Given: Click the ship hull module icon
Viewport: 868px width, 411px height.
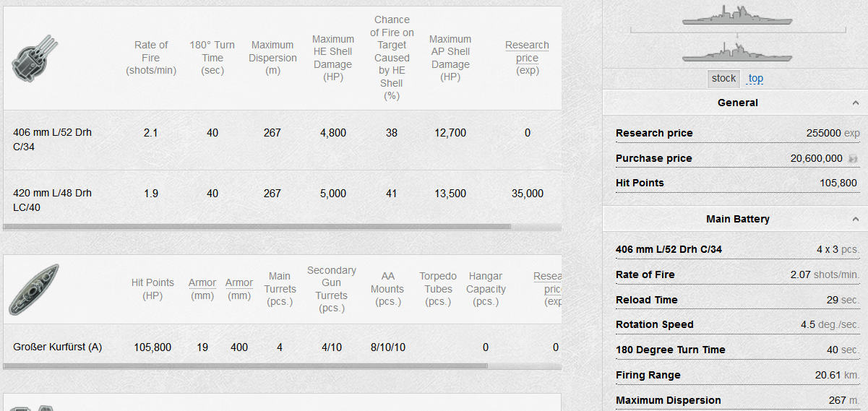Looking at the screenshot, I should click(34, 289).
